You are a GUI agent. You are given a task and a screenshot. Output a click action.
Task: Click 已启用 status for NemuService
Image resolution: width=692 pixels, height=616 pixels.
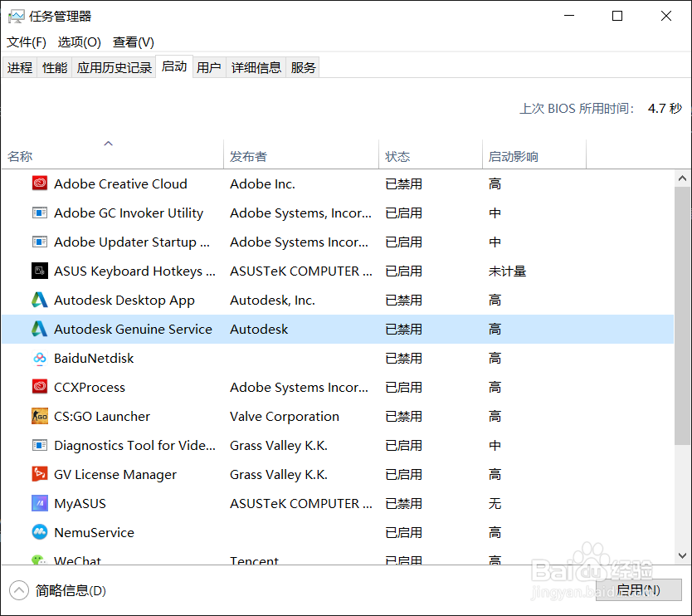pos(403,532)
